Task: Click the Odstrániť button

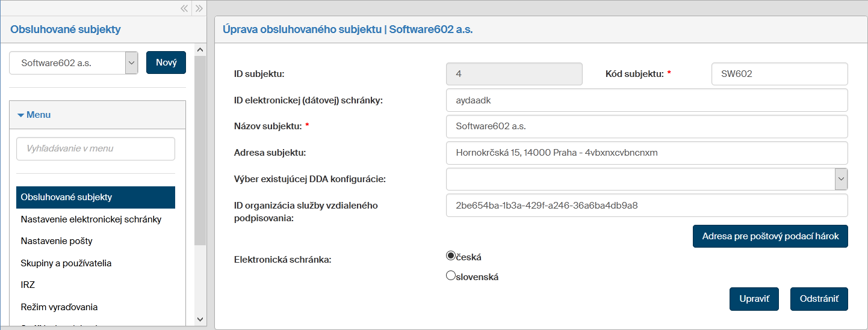Action: point(819,299)
